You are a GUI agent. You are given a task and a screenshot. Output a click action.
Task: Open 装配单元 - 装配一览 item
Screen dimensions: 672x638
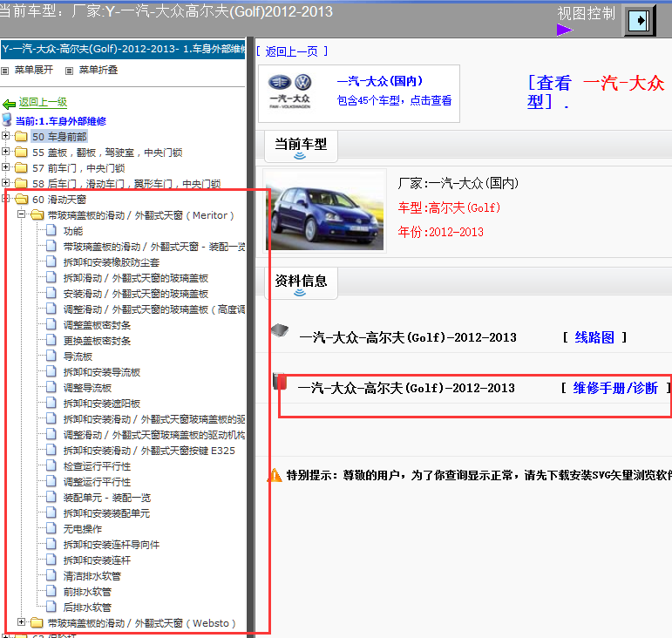click(x=107, y=498)
